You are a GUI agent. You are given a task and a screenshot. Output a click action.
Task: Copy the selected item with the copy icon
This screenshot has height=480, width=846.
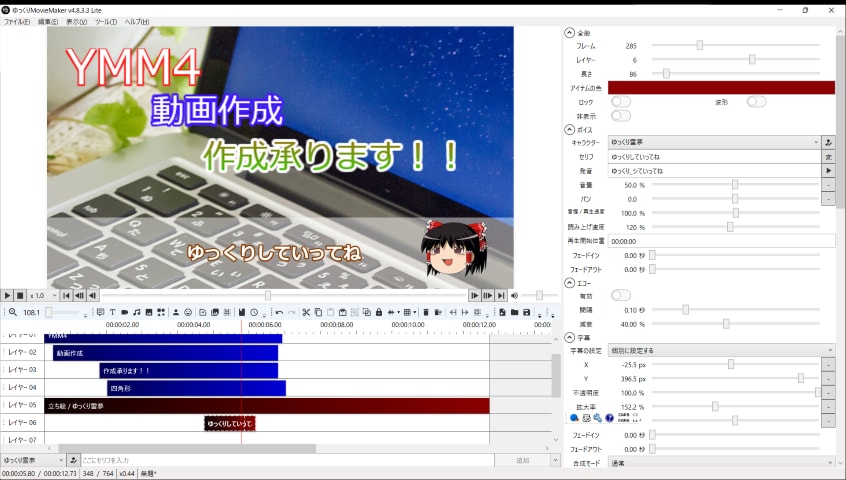318,312
